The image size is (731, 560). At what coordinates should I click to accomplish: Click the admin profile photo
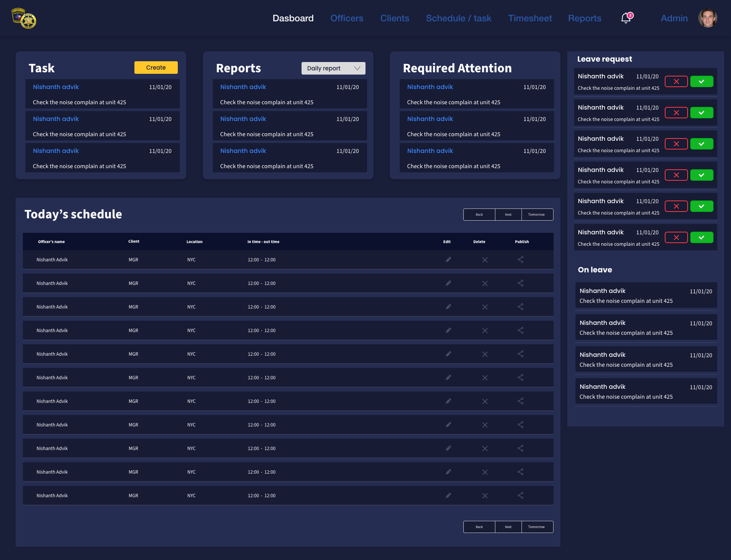[707, 18]
